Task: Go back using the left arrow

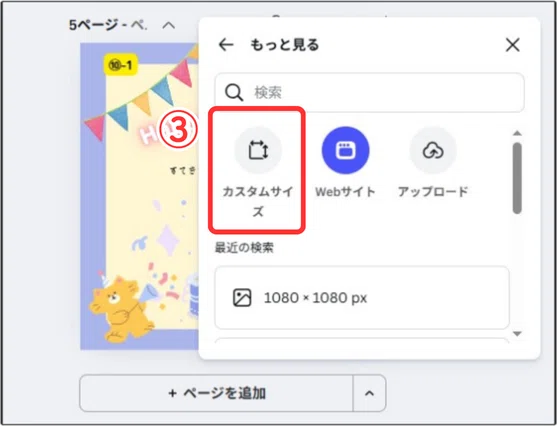Action: [226, 45]
